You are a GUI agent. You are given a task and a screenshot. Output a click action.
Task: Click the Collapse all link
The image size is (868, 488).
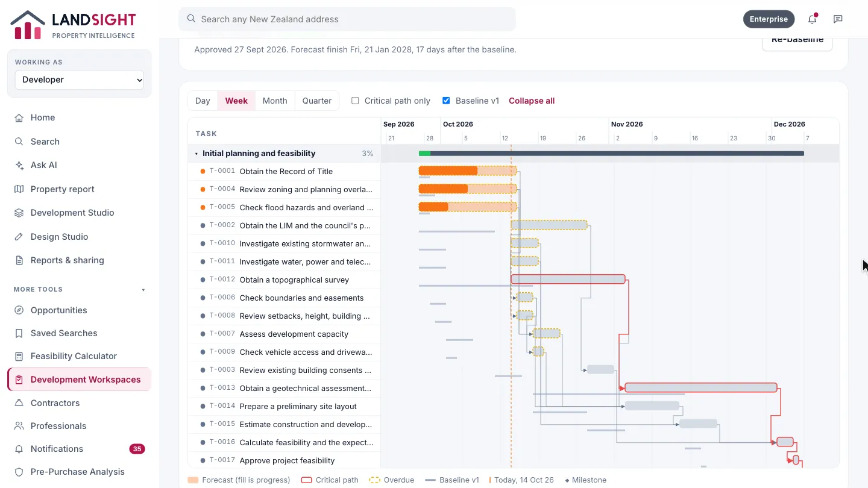(532, 101)
